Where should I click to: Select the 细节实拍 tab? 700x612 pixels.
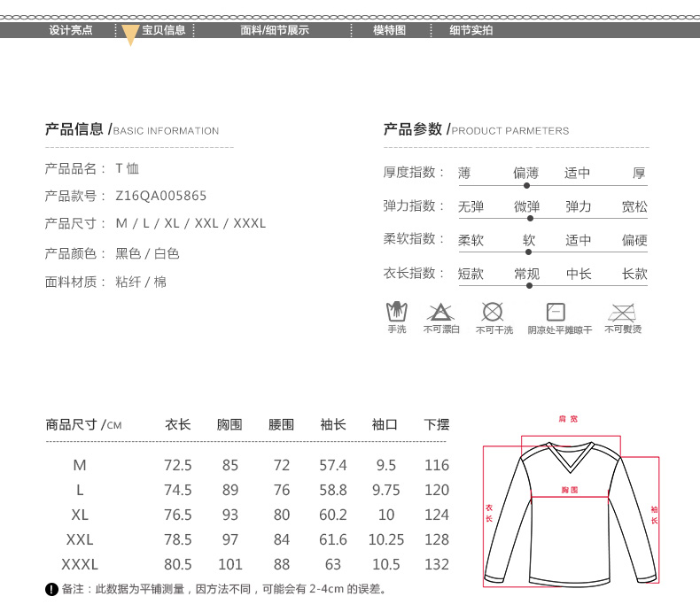click(471, 30)
